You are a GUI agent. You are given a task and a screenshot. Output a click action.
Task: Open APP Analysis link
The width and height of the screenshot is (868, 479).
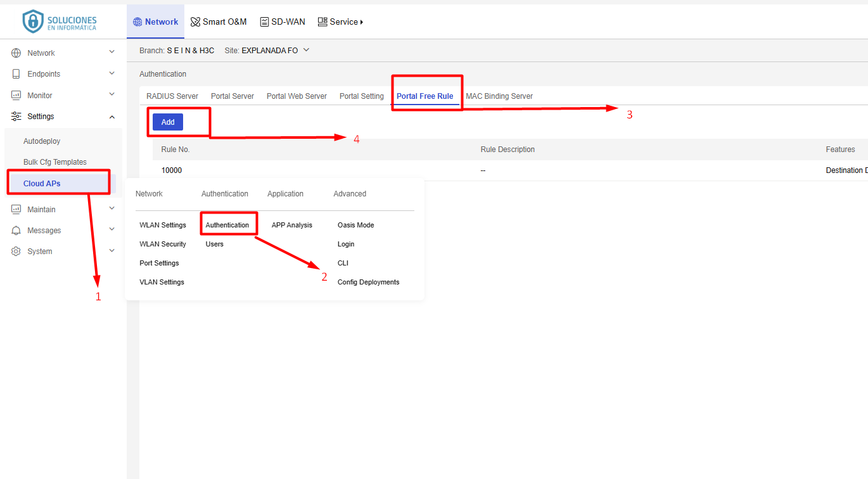(x=292, y=225)
